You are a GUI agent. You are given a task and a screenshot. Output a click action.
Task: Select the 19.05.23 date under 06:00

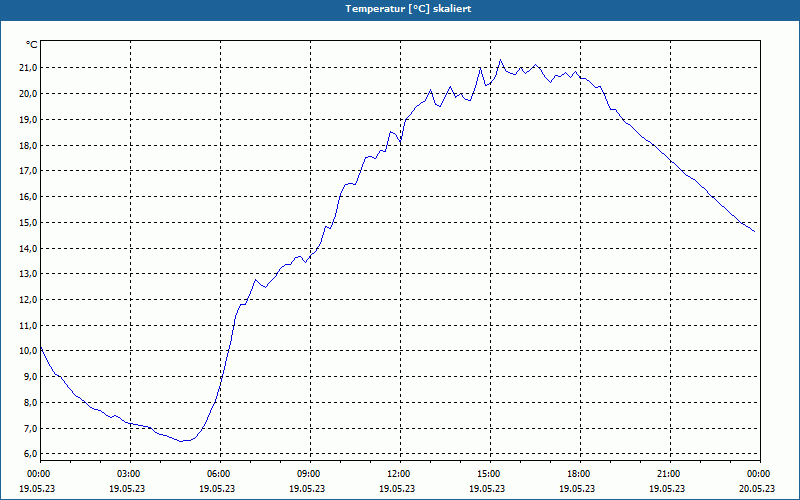click(217, 488)
